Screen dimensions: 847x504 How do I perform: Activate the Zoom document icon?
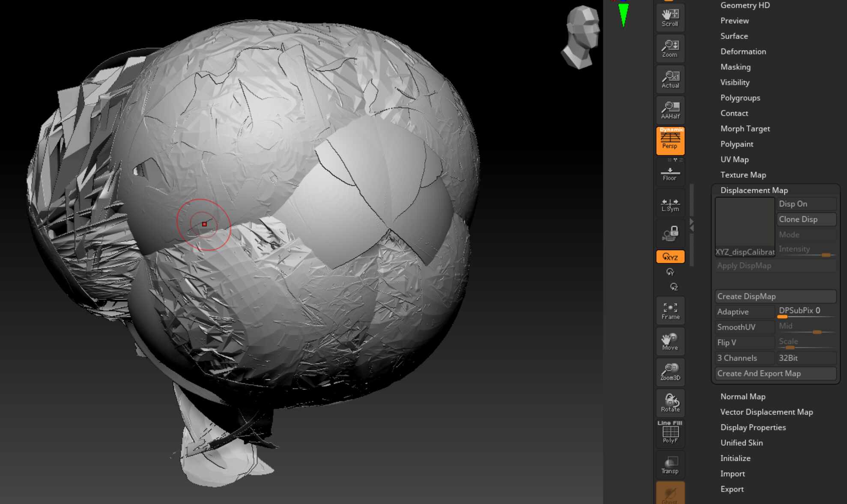coord(670,48)
